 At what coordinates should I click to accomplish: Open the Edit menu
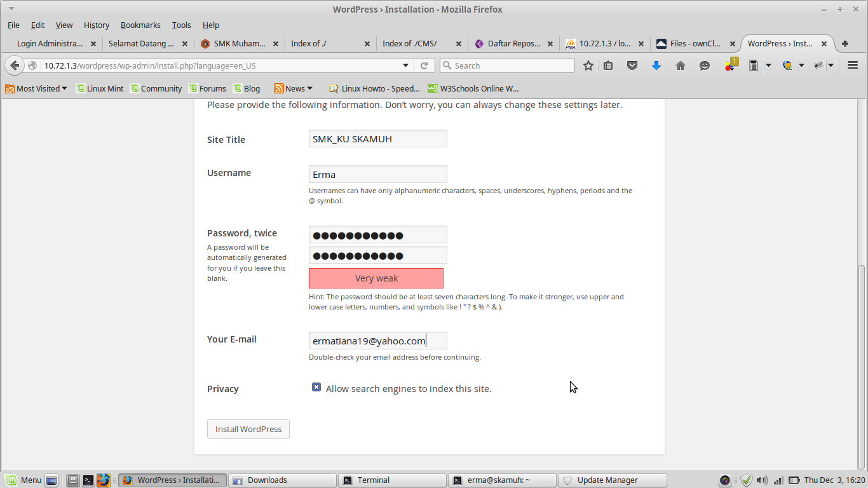37,25
